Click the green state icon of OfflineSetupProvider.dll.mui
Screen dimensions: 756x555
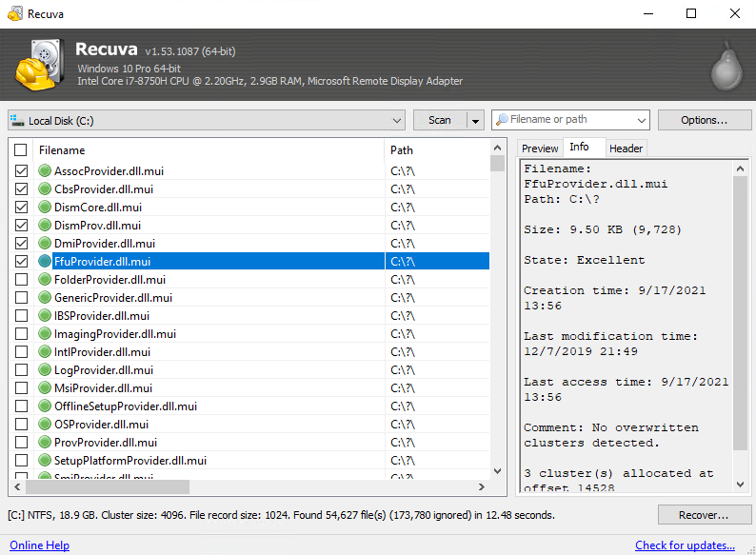45,406
